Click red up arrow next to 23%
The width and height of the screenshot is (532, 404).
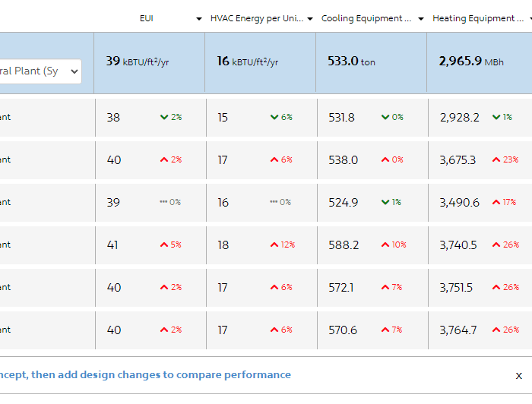(x=496, y=160)
